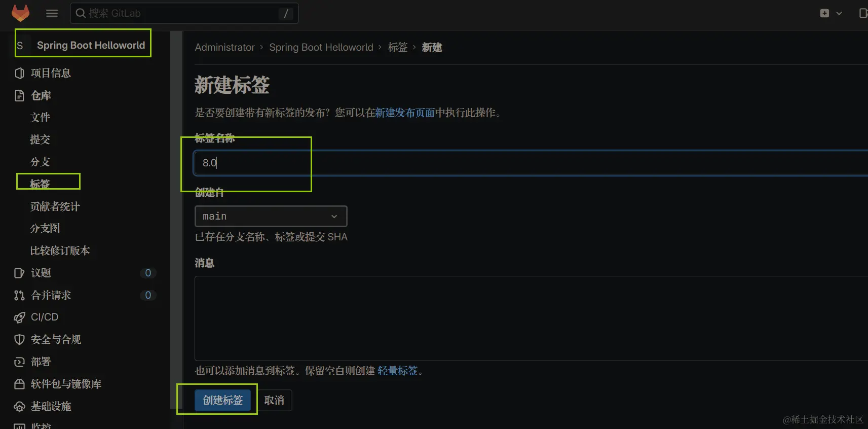The width and height of the screenshot is (868, 429).
Task: Click the security shield icon
Action: click(19, 340)
